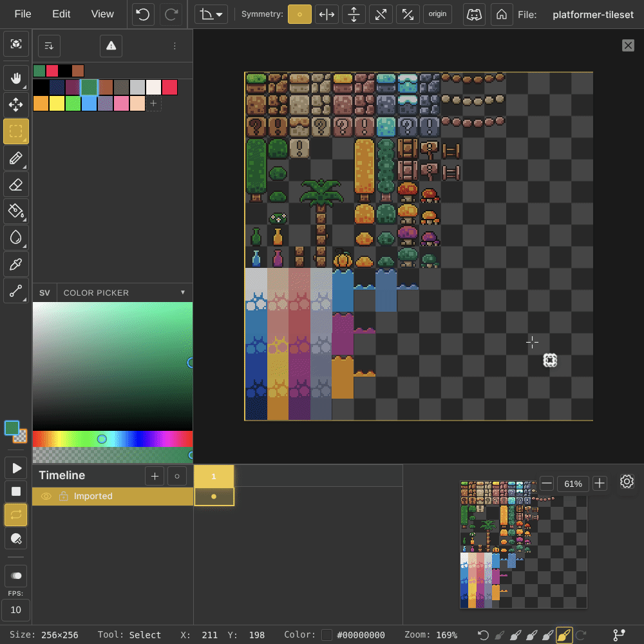Hide the Imported layer with eye icon
Screen dimensions: 644x644
tap(46, 496)
